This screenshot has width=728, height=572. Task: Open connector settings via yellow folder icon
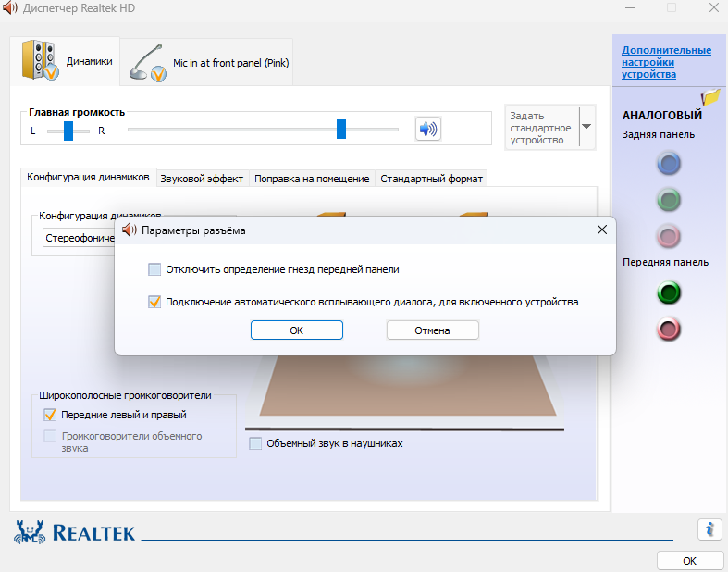tap(710, 97)
